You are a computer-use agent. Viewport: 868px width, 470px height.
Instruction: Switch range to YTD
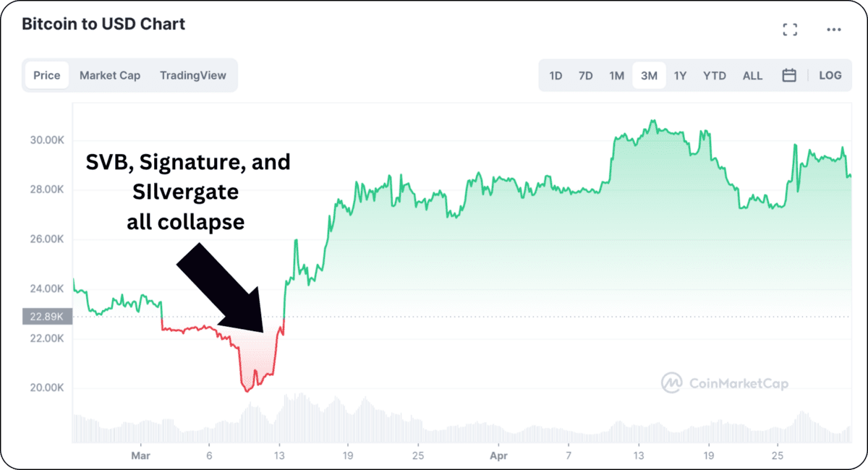coord(715,75)
